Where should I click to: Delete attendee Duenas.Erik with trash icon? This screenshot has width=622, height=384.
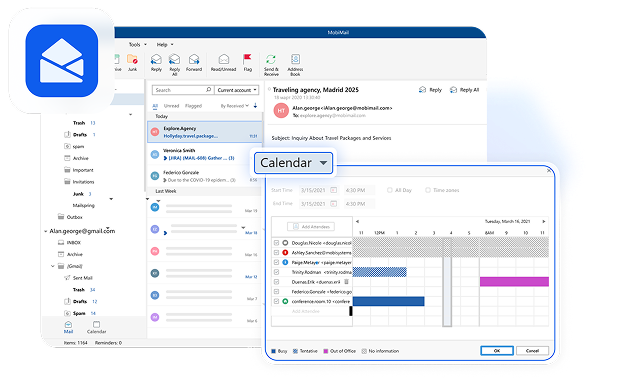click(x=346, y=282)
